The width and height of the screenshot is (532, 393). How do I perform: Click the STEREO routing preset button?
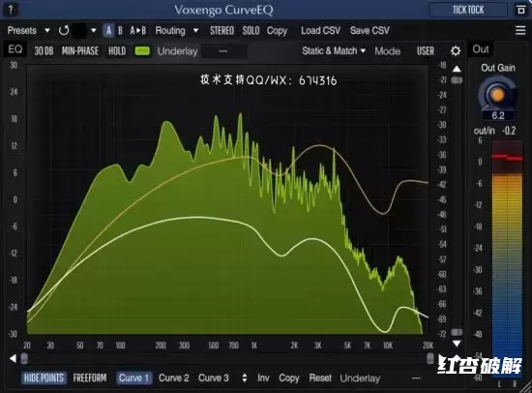point(222,31)
